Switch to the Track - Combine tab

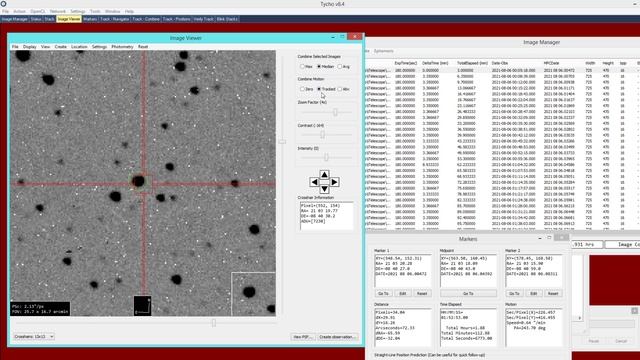[146, 19]
